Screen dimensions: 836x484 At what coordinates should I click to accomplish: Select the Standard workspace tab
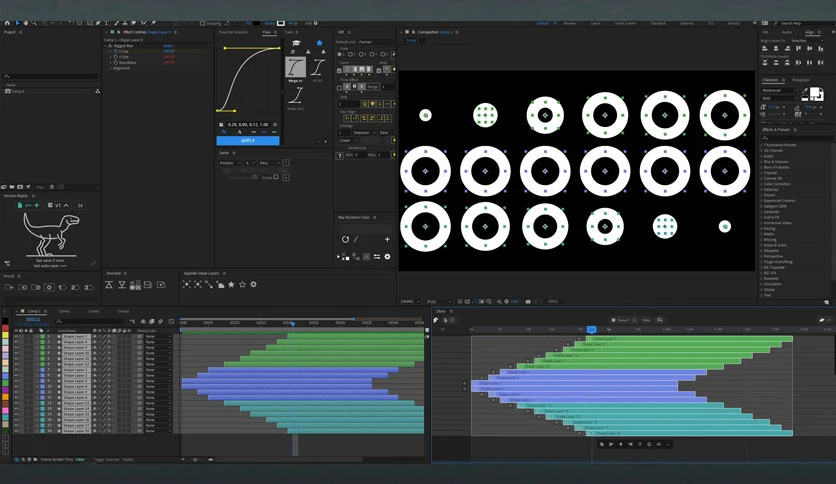pos(658,23)
